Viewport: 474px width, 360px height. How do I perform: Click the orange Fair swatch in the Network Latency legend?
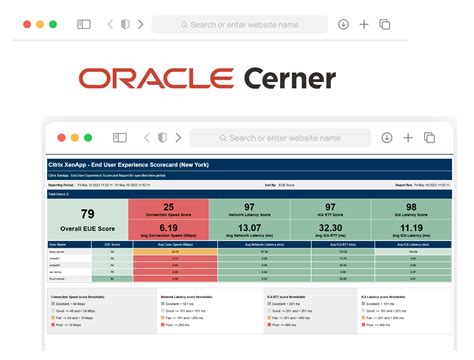coord(163,318)
